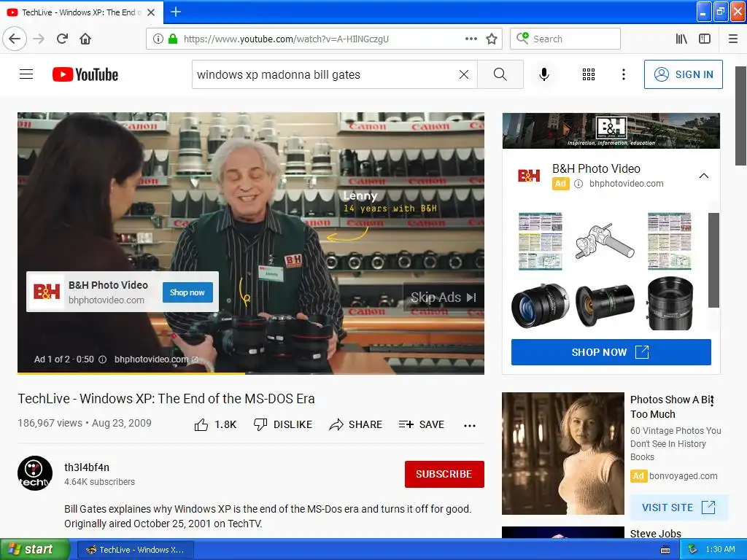Open YouTube apps grid
This screenshot has width=747, height=560.
click(x=589, y=74)
